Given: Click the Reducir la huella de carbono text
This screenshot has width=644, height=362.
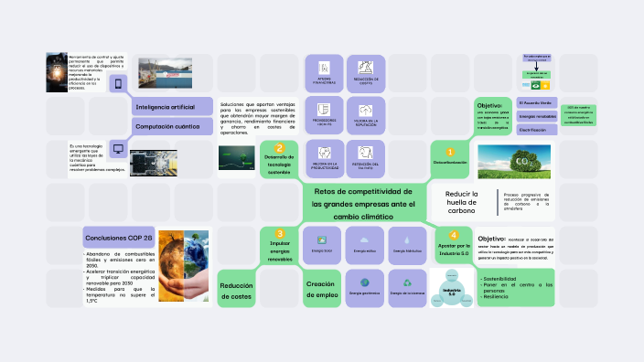Looking at the screenshot, I should (x=461, y=202).
